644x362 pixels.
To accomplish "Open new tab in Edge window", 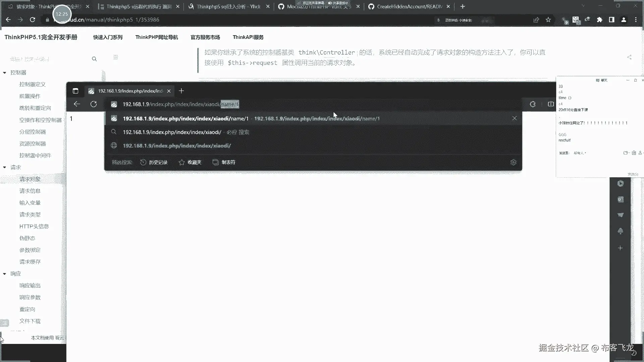I will pos(181,91).
